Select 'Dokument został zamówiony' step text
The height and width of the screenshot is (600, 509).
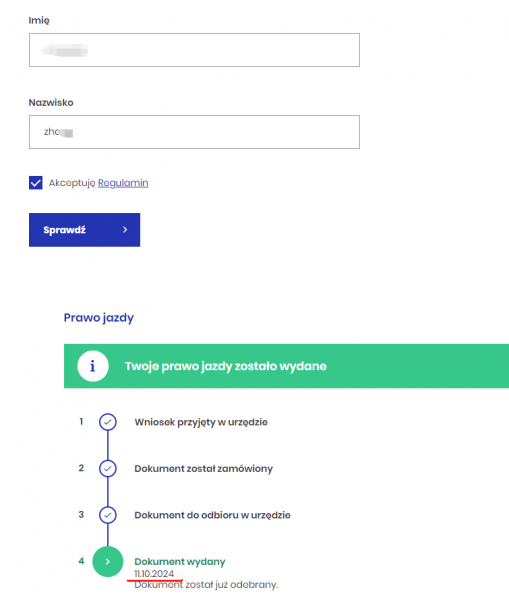pyautogui.click(x=204, y=468)
